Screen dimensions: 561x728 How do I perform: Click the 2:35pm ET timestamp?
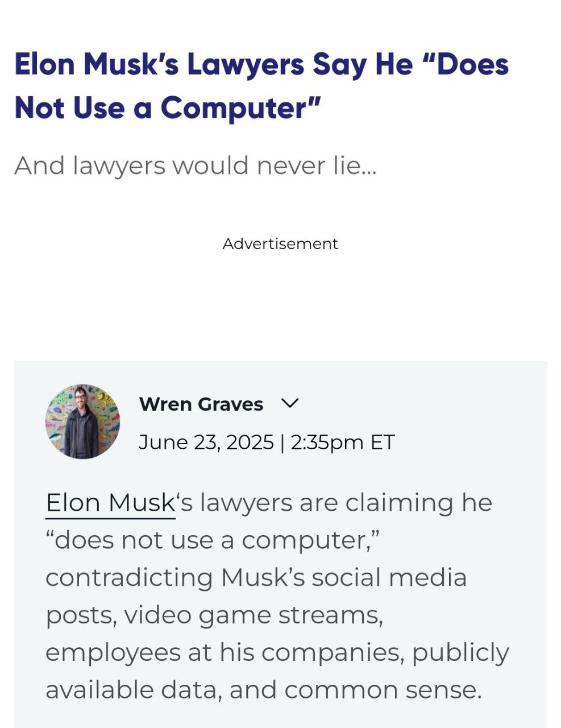[342, 442]
